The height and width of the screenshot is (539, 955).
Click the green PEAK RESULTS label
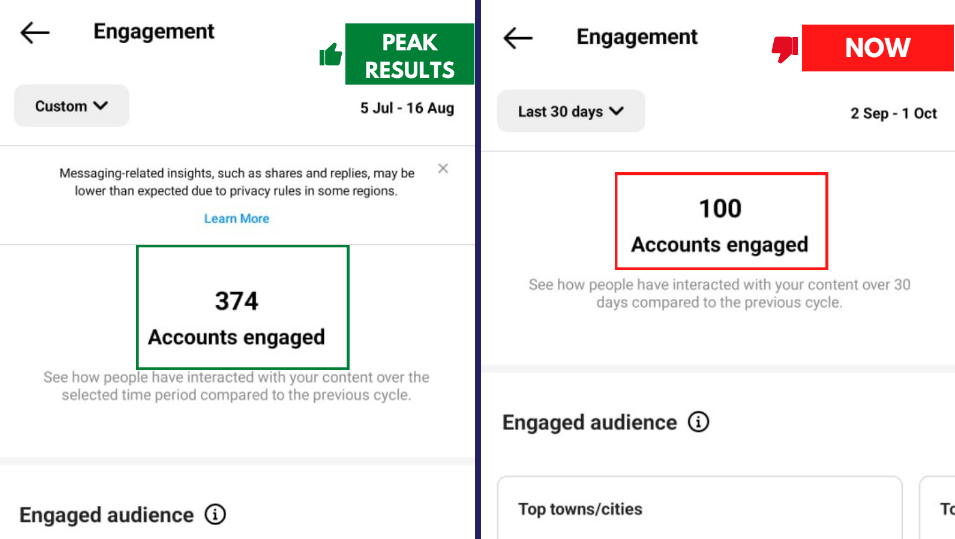coord(409,56)
